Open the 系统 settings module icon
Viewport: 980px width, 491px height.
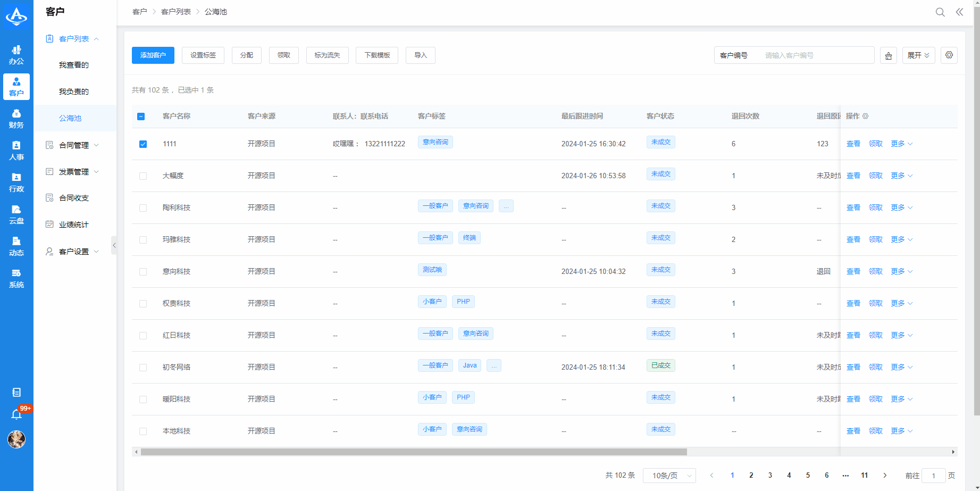[16, 278]
